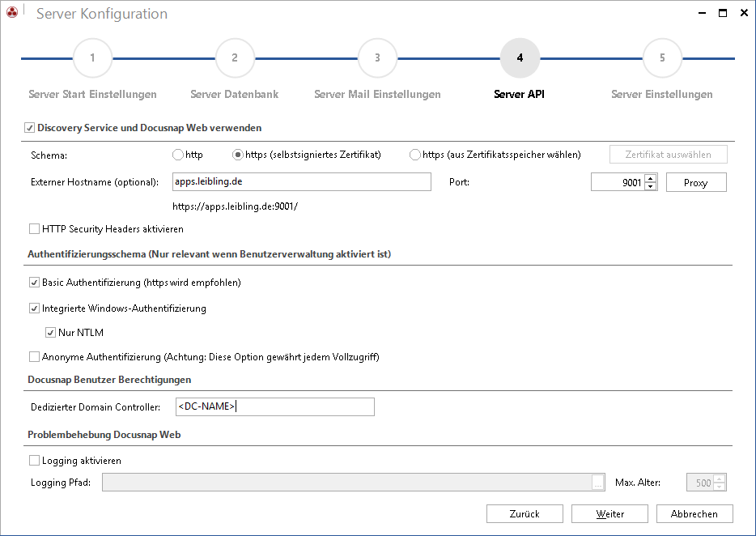Viewport: 756px width, 536px height.
Task: Click into the Port number field
Action: [618, 182]
